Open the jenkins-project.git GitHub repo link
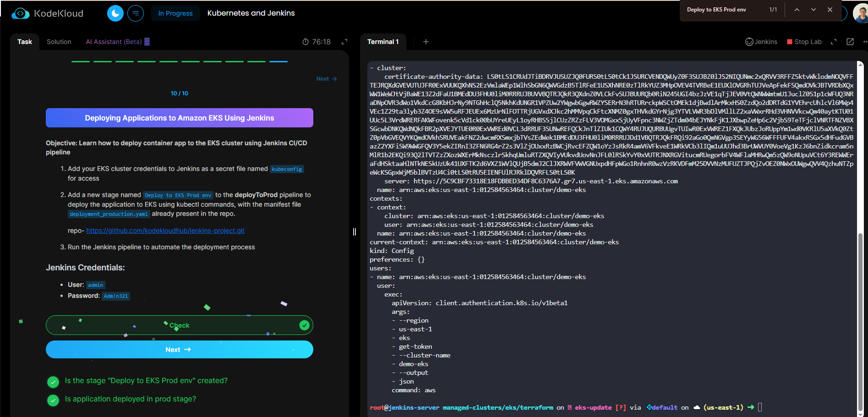 click(x=165, y=230)
